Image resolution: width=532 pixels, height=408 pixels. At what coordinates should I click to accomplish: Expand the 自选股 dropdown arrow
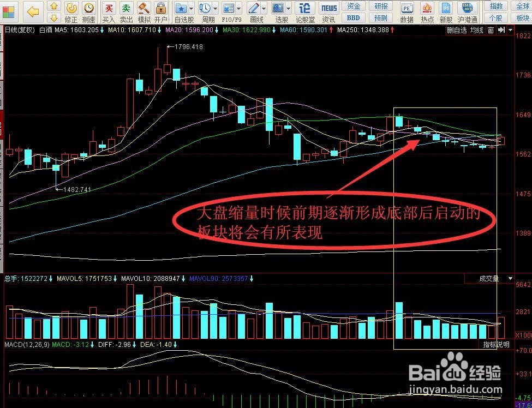(192, 8)
